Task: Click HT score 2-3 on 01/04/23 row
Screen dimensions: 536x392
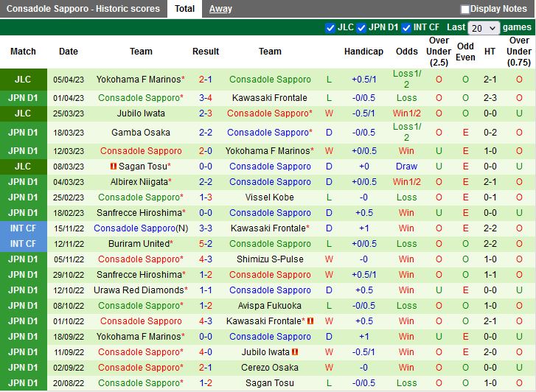Action: click(x=490, y=98)
